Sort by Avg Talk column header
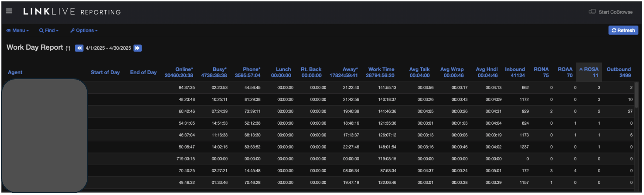The height and width of the screenshot is (195, 644). 419,70
